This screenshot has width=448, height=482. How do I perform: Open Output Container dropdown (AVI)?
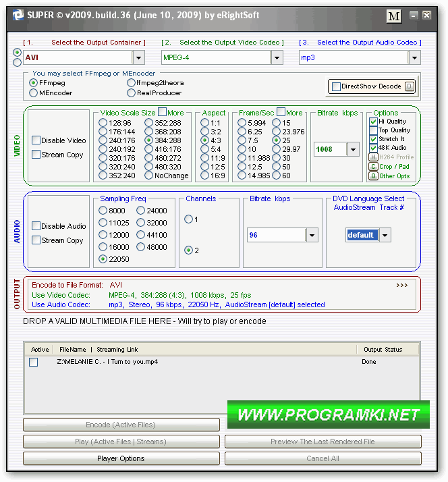point(138,58)
